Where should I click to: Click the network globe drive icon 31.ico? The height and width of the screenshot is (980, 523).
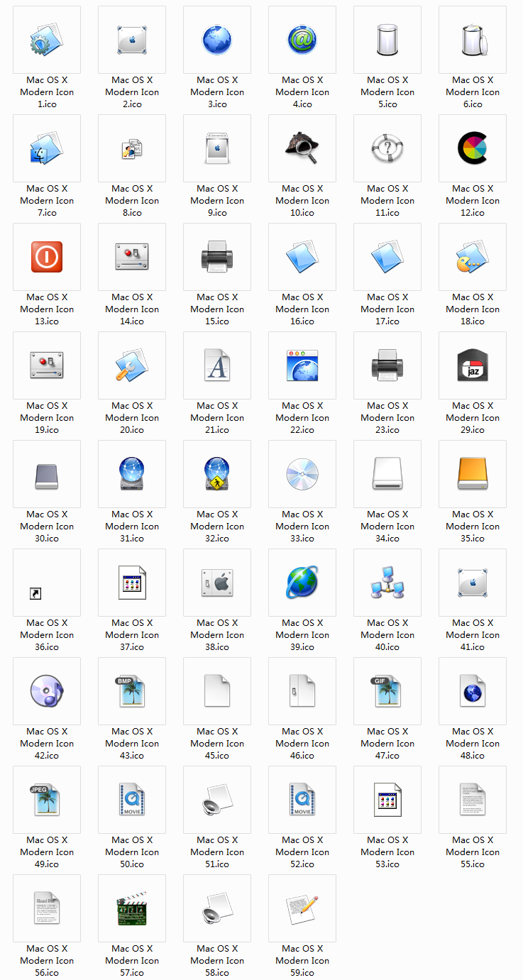(132, 474)
